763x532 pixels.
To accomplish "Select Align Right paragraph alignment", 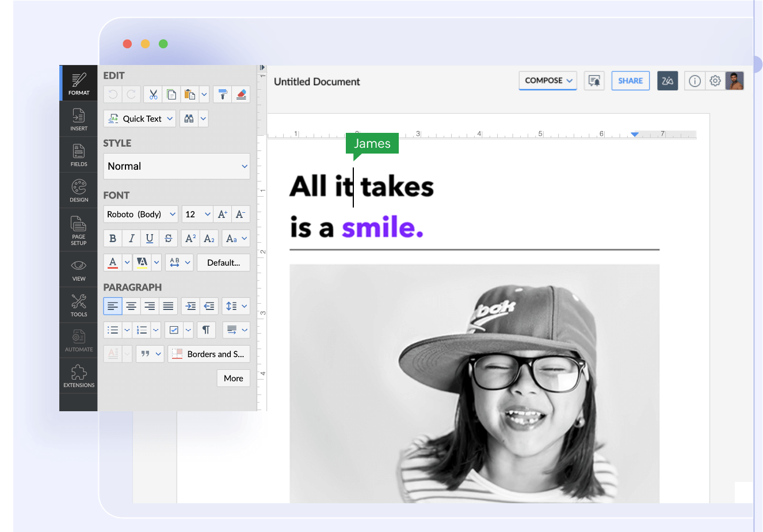I will [x=150, y=306].
